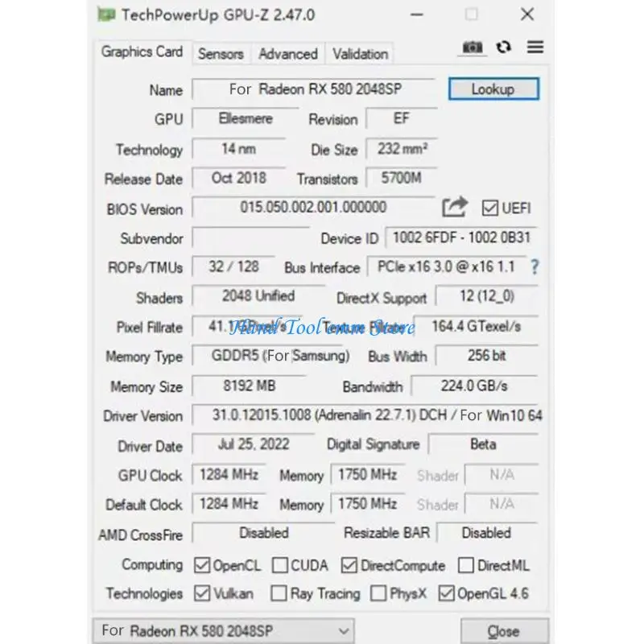The width and height of the screenshot is (644, 644).
Task: Toggle the OpenGL 4.6 checkbox
Action: (446, 593)
